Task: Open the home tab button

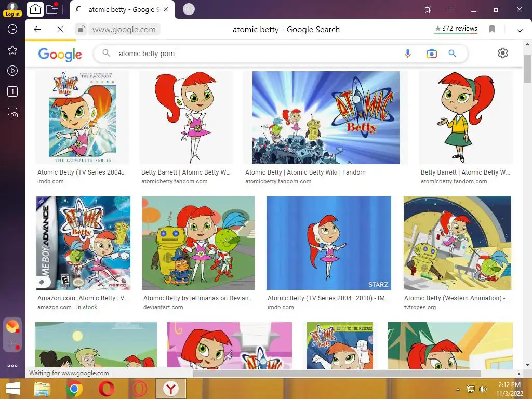Action: pos(35,9)
